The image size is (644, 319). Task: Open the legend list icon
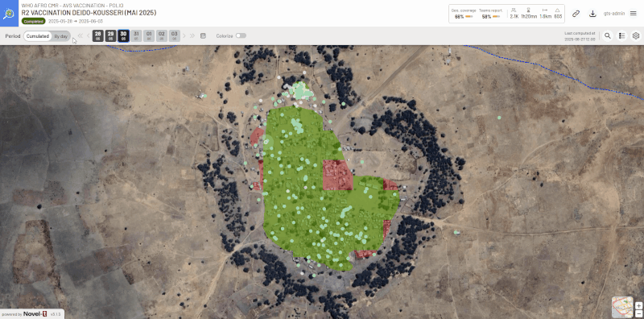pyautogui.click(x=621, y=35)
